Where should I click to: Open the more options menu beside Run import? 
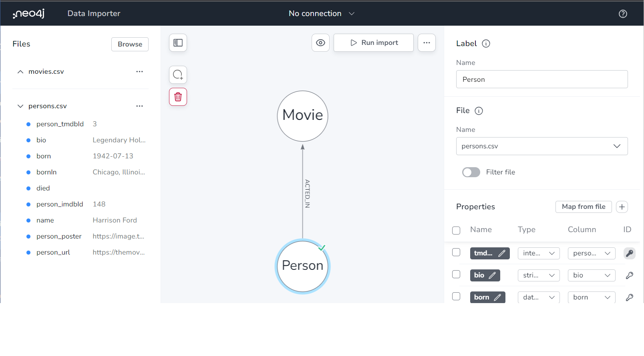tap(427, 42)
